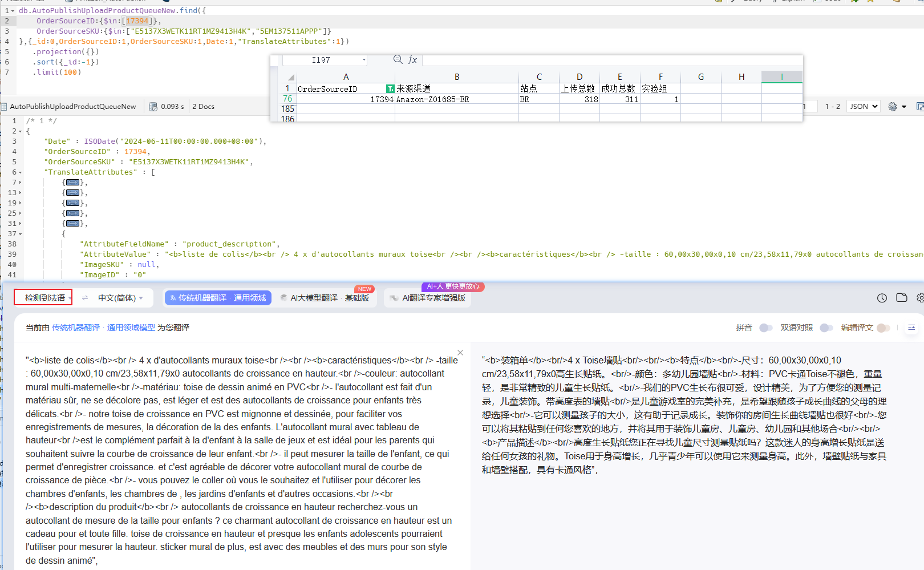Viewport: 924px width, 570px height.
Task: Switch to AI翻译专家增强版 tab
Action: 428,298
